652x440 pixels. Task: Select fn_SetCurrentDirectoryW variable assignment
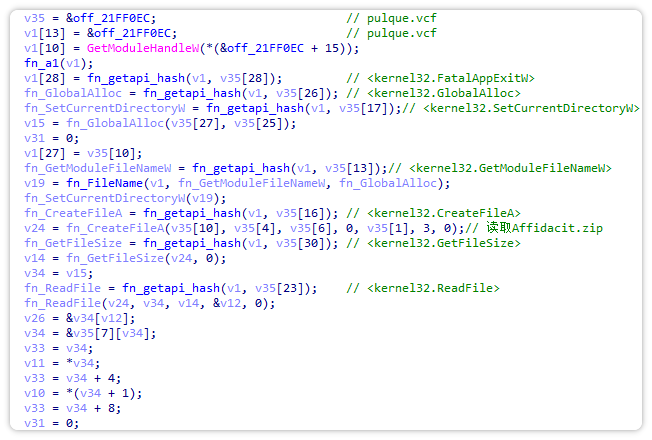105,108
